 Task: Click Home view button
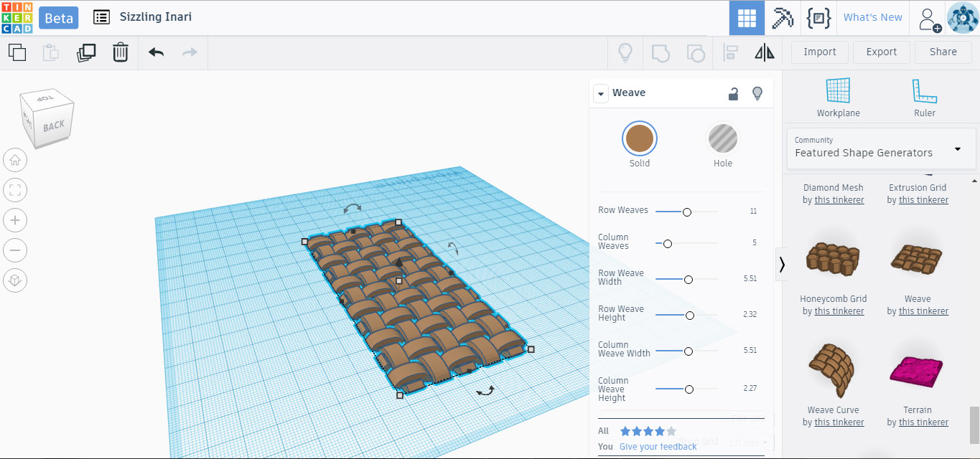15,161
